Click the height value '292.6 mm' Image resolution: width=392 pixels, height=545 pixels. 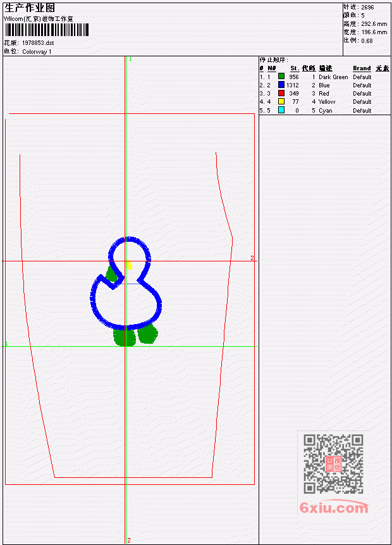coord(374,23)
